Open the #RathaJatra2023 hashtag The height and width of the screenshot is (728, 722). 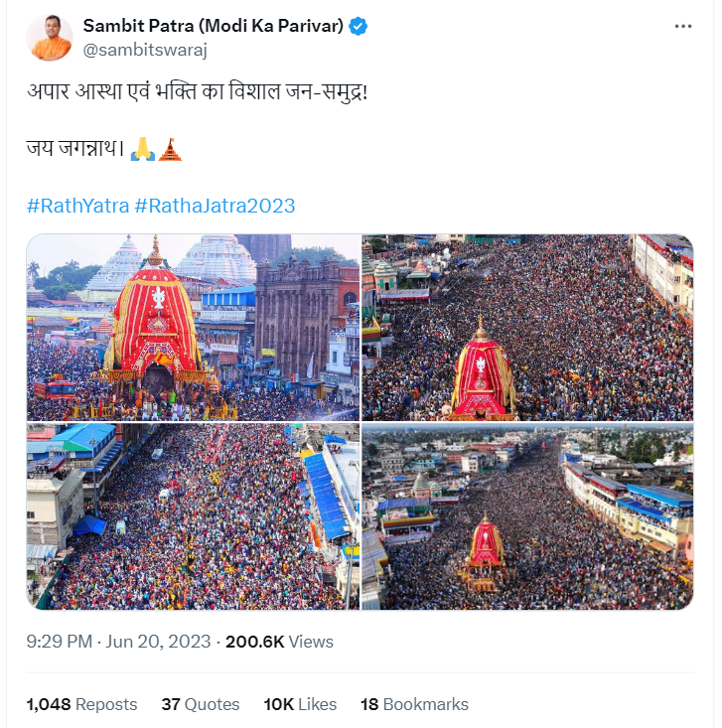point(215,206)
